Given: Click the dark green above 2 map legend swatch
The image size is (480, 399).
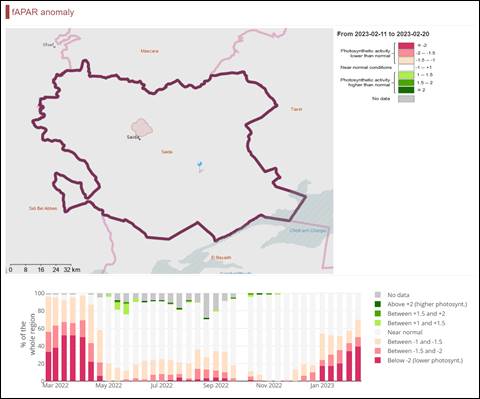Looking at the screenshot, I should point(406,90).
